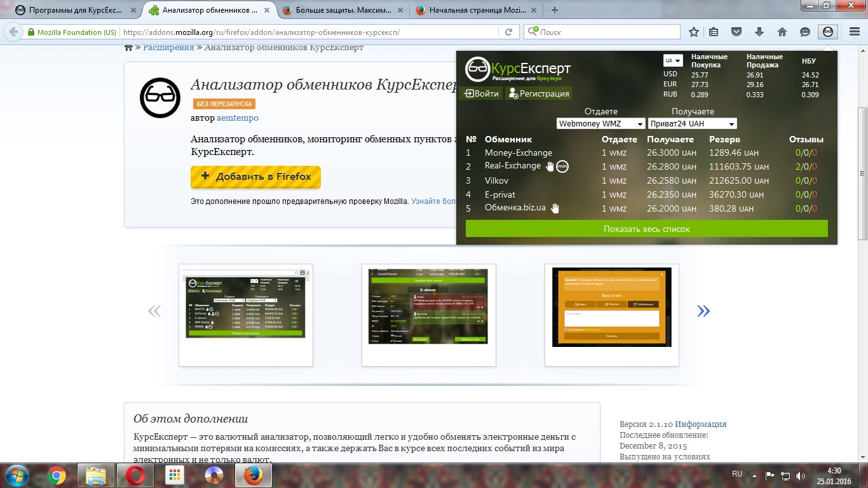
Task: Launch Chrome from the taskbar
Action: pyautogui.click(x=57, y=475)
